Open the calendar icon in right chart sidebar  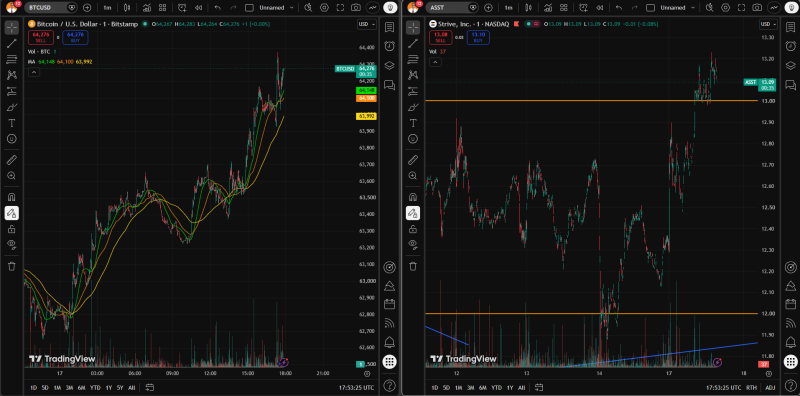790,304
